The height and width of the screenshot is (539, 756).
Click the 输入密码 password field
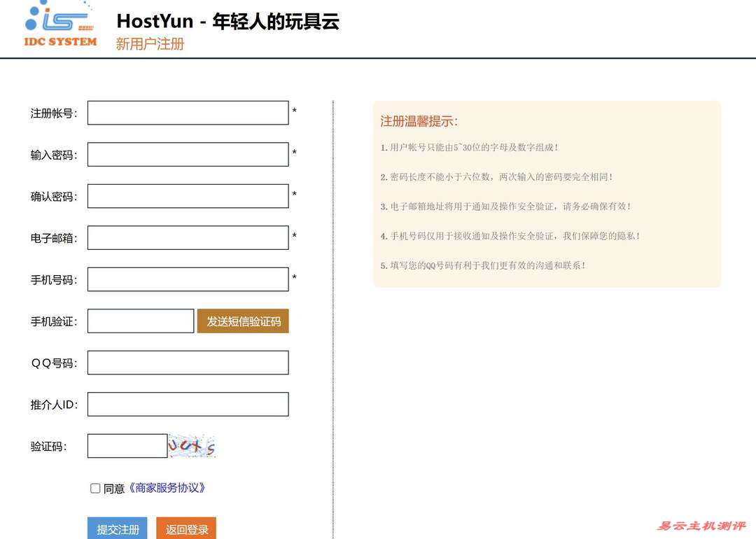[188, 154]
